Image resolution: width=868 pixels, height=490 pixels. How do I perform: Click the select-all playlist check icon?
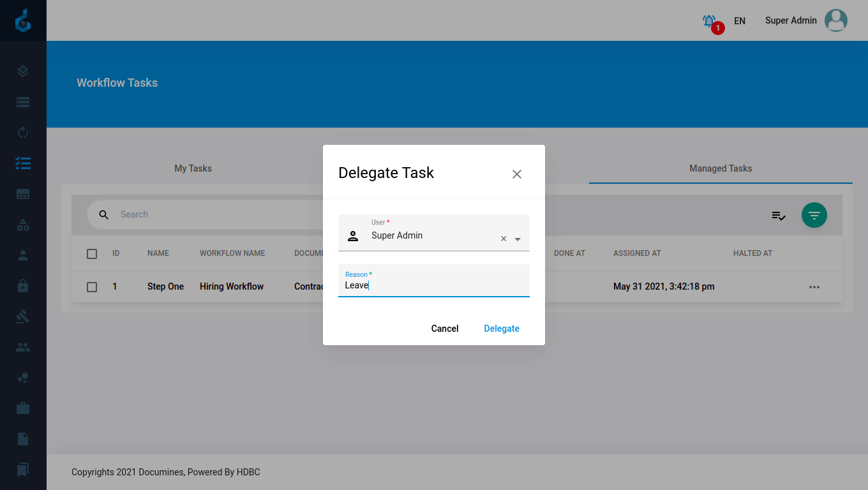[778, 216]
